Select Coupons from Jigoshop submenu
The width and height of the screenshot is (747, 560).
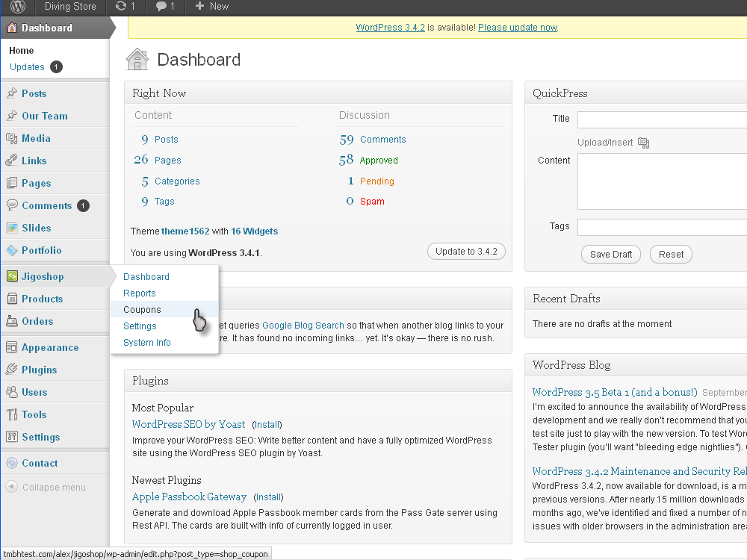[142, 310]
